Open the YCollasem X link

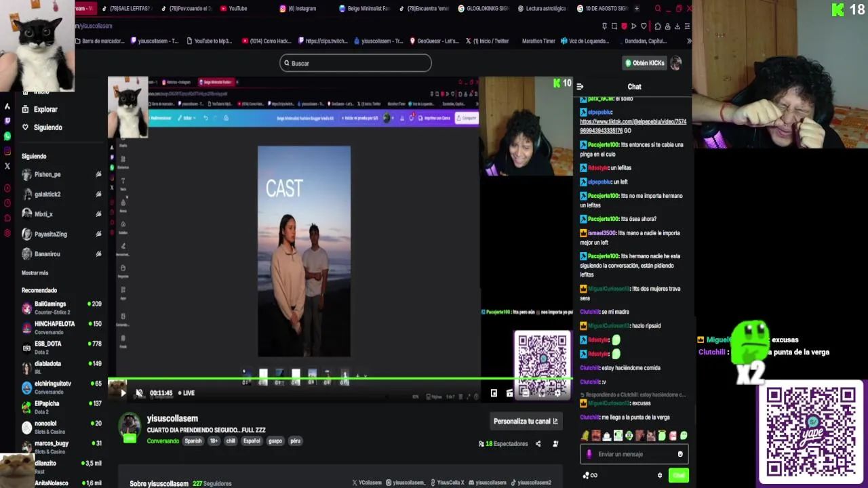pos(367,483)
